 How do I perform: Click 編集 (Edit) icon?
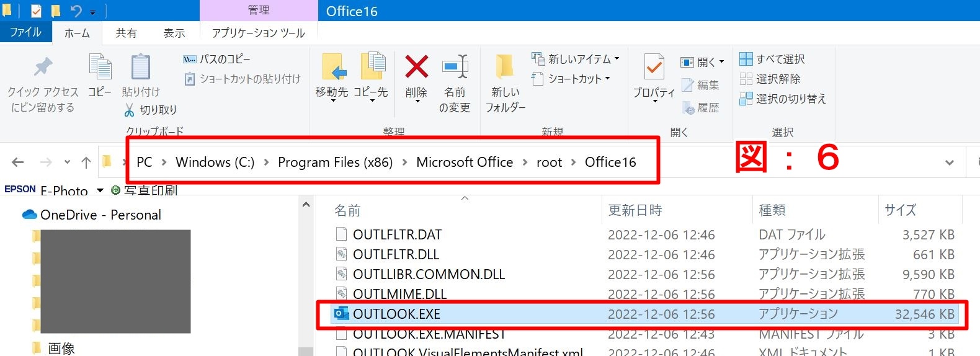(687, 85)
